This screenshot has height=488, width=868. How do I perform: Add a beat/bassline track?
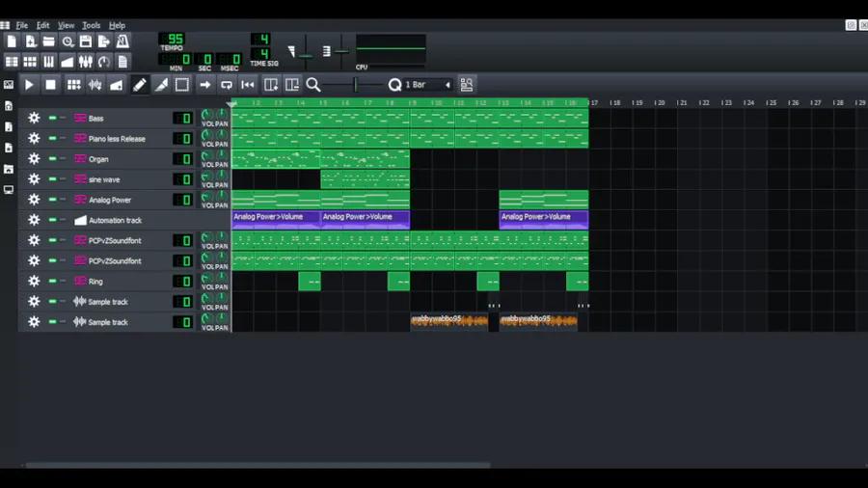(x=73, y=85)
